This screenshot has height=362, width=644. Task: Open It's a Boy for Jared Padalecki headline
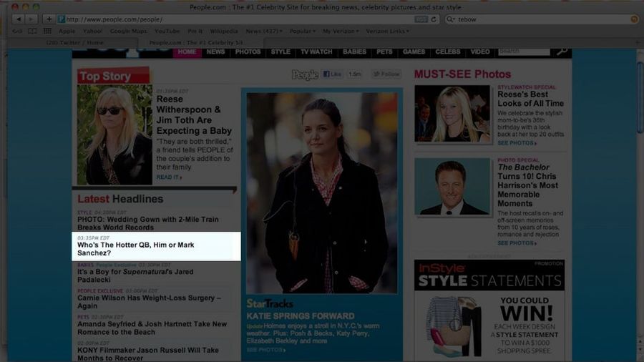(x=135, y=275)
